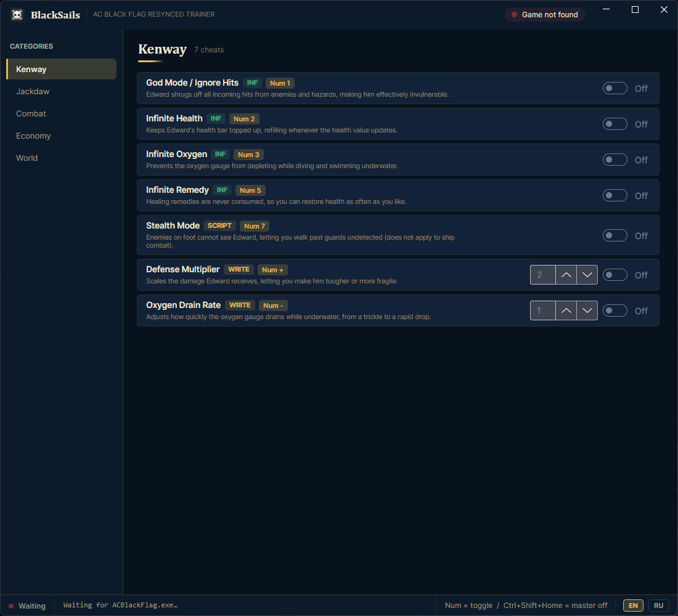Click the WRITE tag on Defense Multiplier
The width and height of the screenshot is (678, 616).
click(239, 269)
